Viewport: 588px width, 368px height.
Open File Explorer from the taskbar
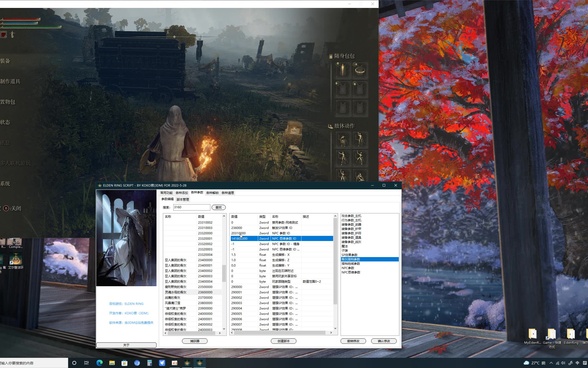click(x=112, y=363)
